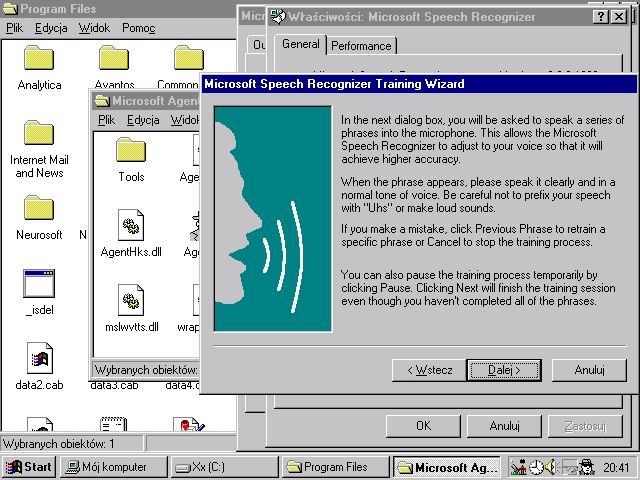Open the Pomoc menu in Program Files window
Viewport: 640px width, 480px height.
coord(138,28)
